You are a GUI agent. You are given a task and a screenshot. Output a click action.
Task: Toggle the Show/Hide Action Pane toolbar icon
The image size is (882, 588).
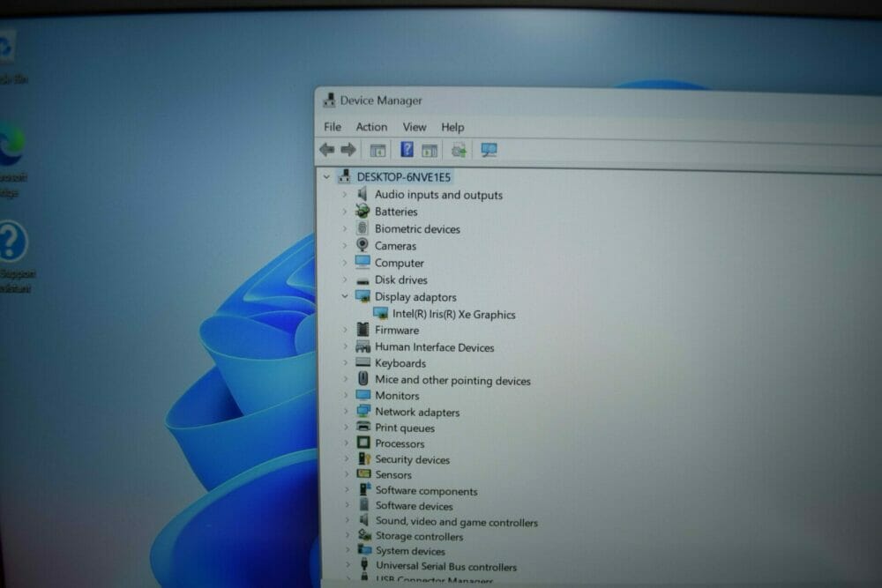(430, 150)
